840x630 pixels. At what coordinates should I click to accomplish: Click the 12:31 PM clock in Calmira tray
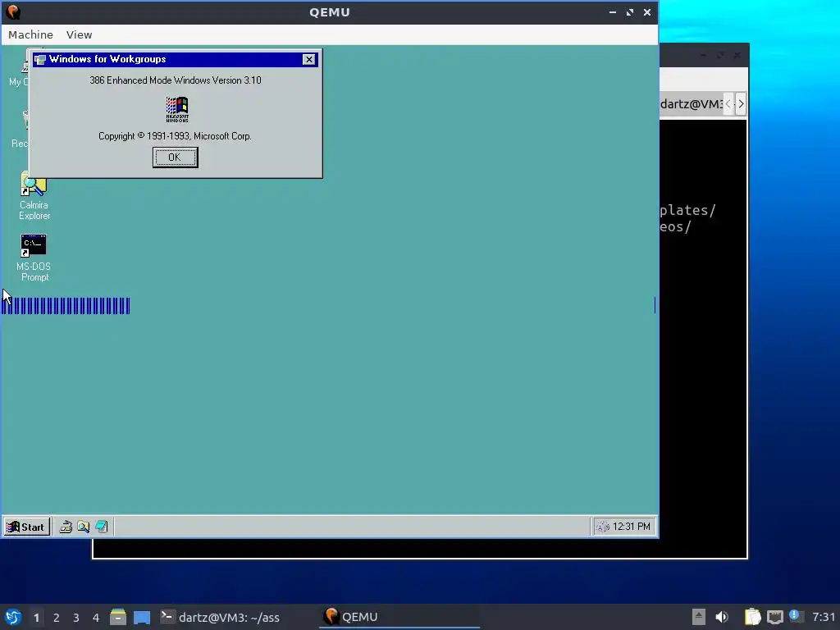click(631, 527)
